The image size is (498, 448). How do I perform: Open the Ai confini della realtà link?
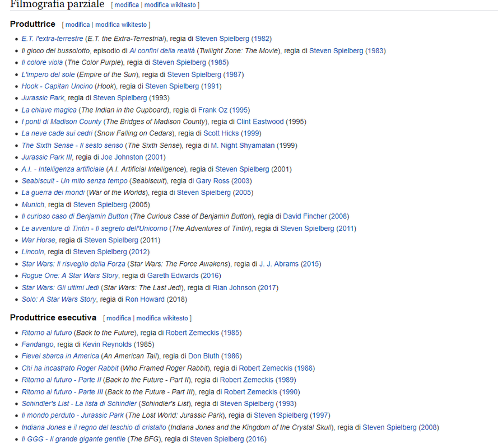162,51
